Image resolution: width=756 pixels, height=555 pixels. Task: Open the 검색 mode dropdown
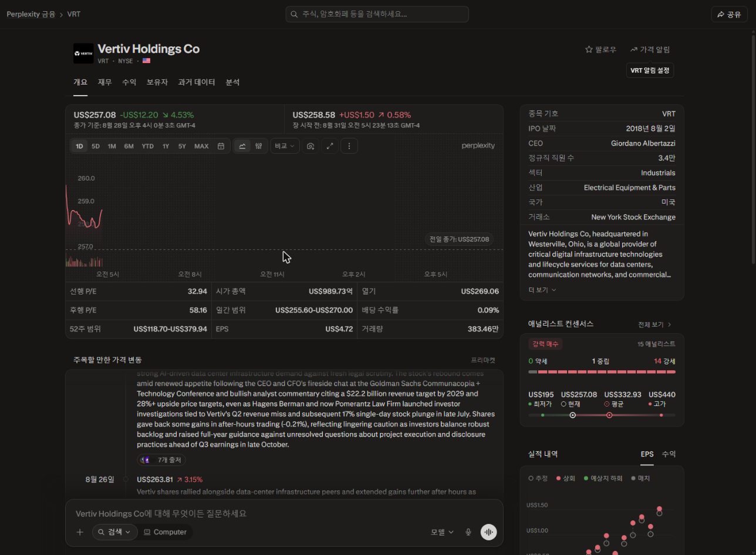point(114,532)
